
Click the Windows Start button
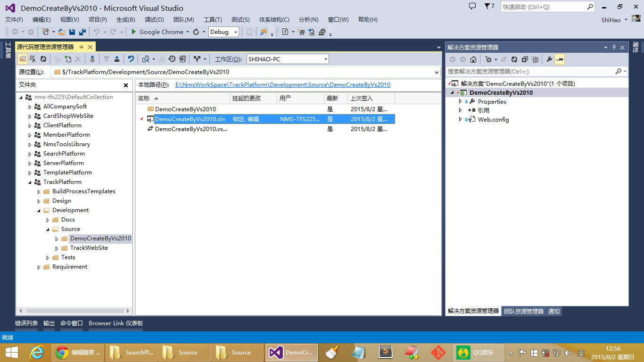(x=11, y=353)
